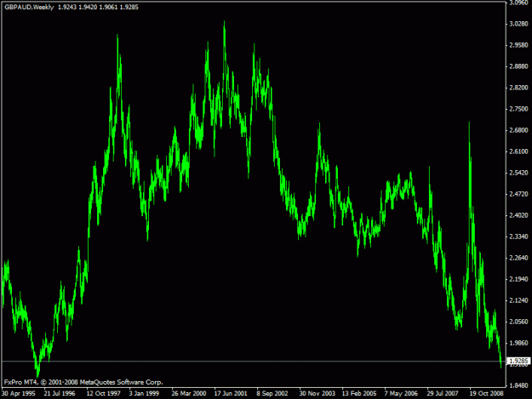Select the 3 Jan 1999 date label

[x=144, y=394]
